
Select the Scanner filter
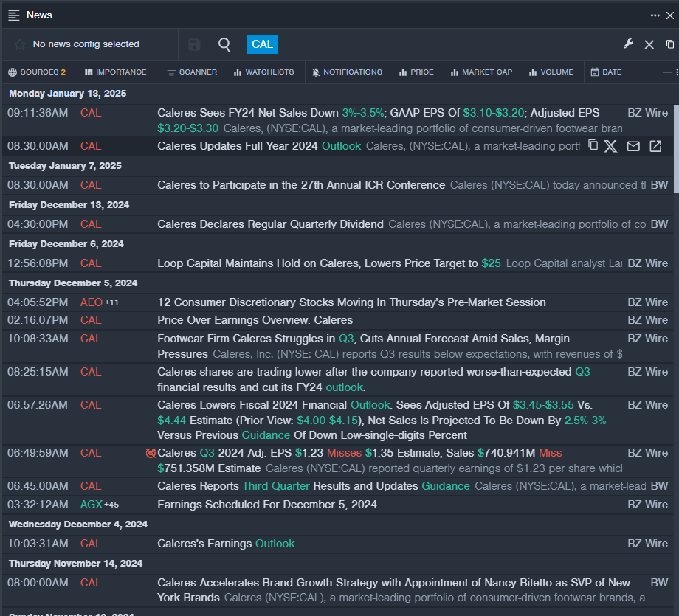click(191, 72)
